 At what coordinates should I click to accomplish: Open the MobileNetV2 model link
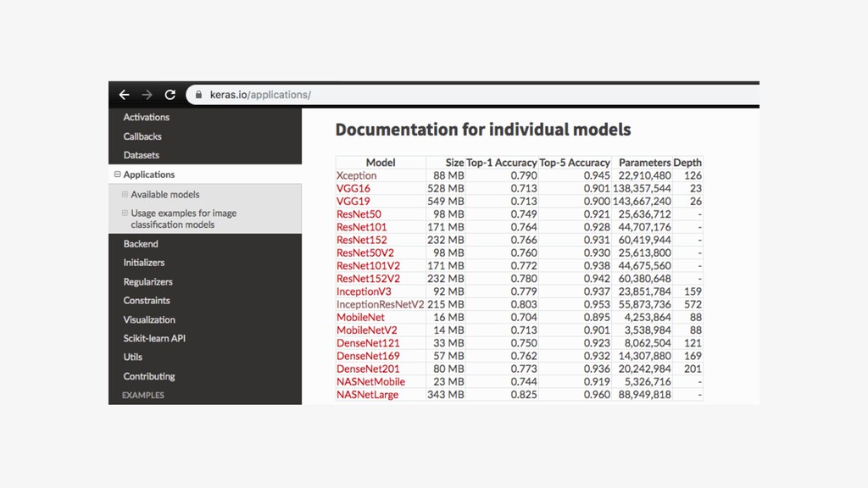click(x=366, y=330)
